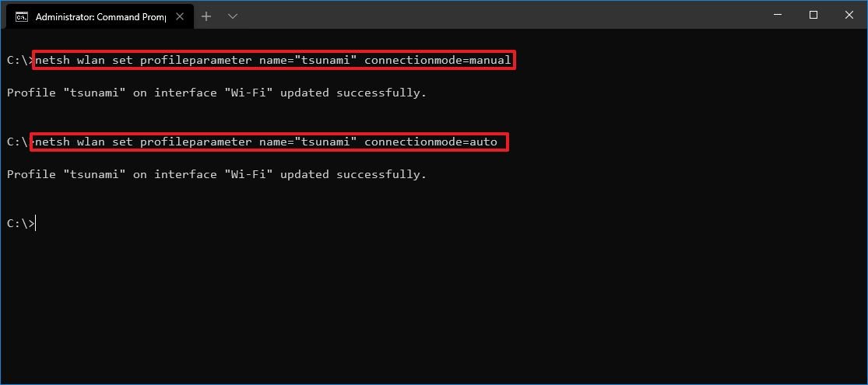Focus the active C:\> prompt with cursor
Screen dimensions: 868x385
pyautogui.click(x=21, y=223)
